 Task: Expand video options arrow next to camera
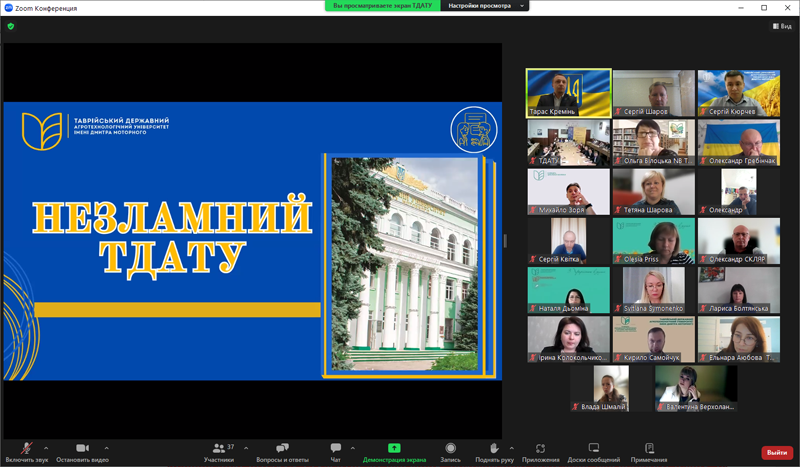pos(106,448)
